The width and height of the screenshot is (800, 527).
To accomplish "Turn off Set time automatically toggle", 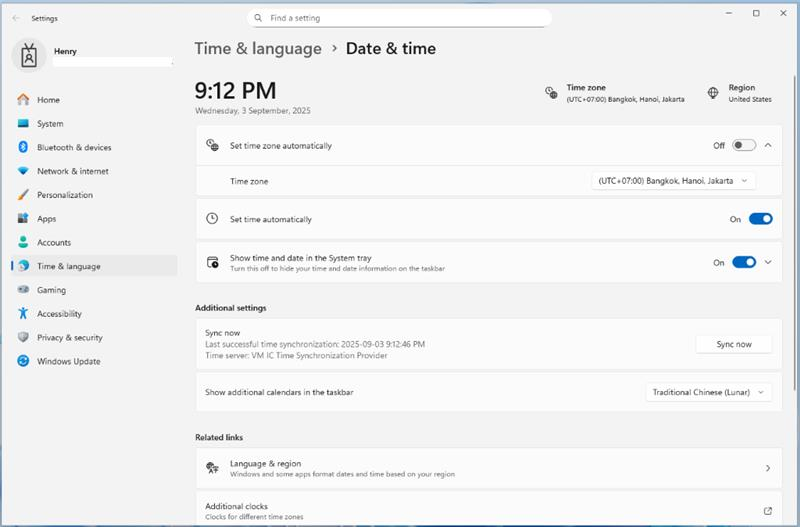I will click(x=760, y=219).
